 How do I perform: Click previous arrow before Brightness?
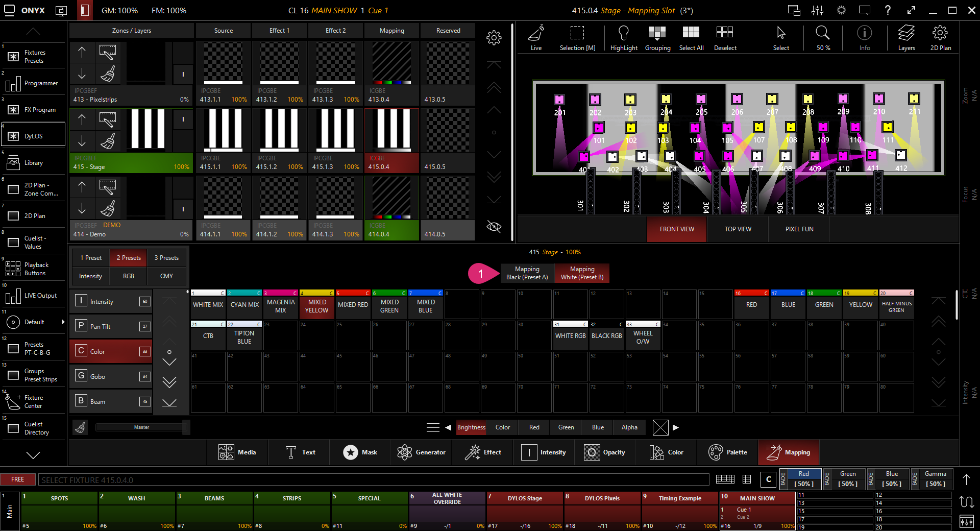448,427
